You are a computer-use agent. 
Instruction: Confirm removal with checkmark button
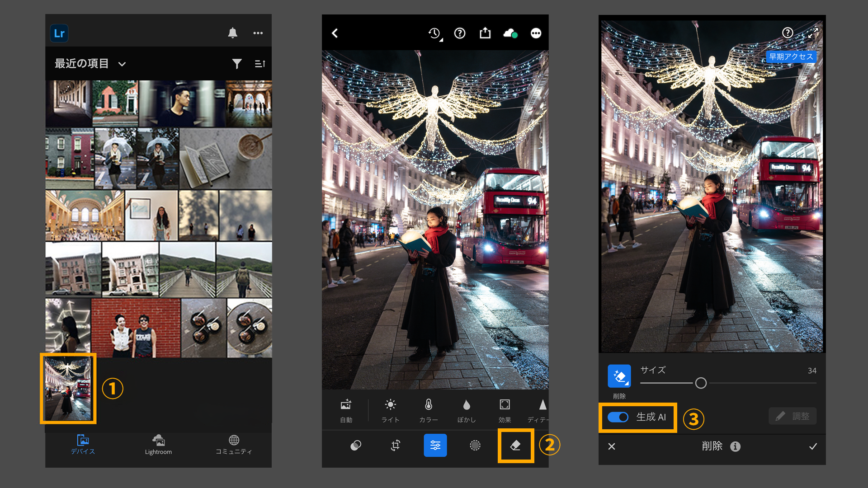pyautogui.click(x=813, y=446)
